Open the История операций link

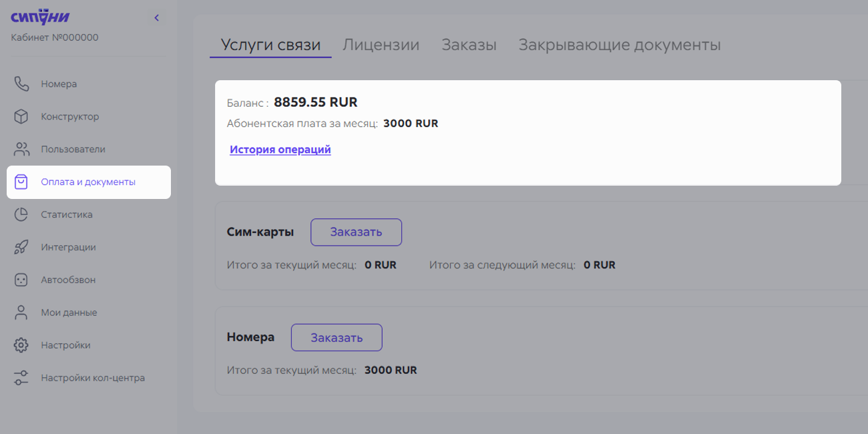(280, 150)
